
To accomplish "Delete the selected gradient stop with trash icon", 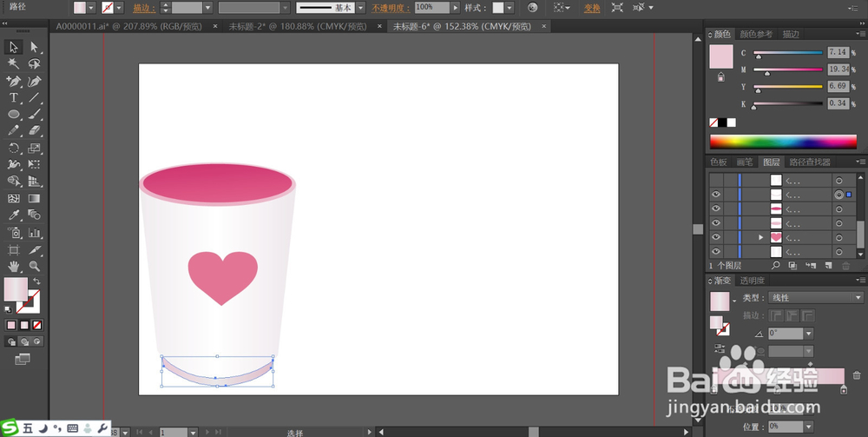I will click(857, 375).
